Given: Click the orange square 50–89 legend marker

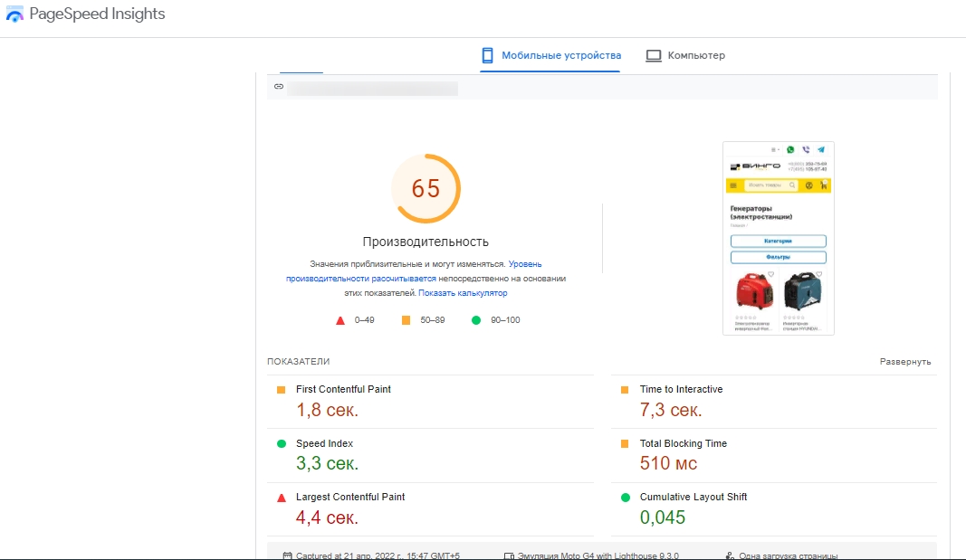Looking at the screenshot, I should pyautogui.click(x=406, y=320).
